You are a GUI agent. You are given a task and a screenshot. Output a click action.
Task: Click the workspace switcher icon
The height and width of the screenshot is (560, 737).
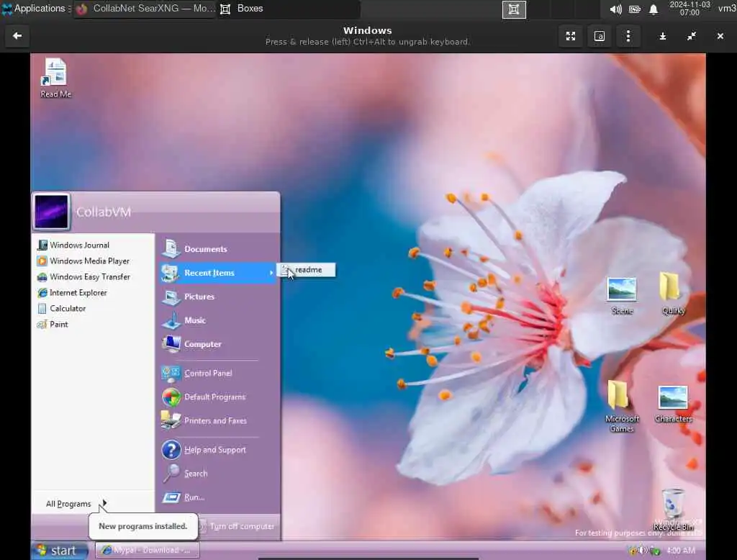514,9
